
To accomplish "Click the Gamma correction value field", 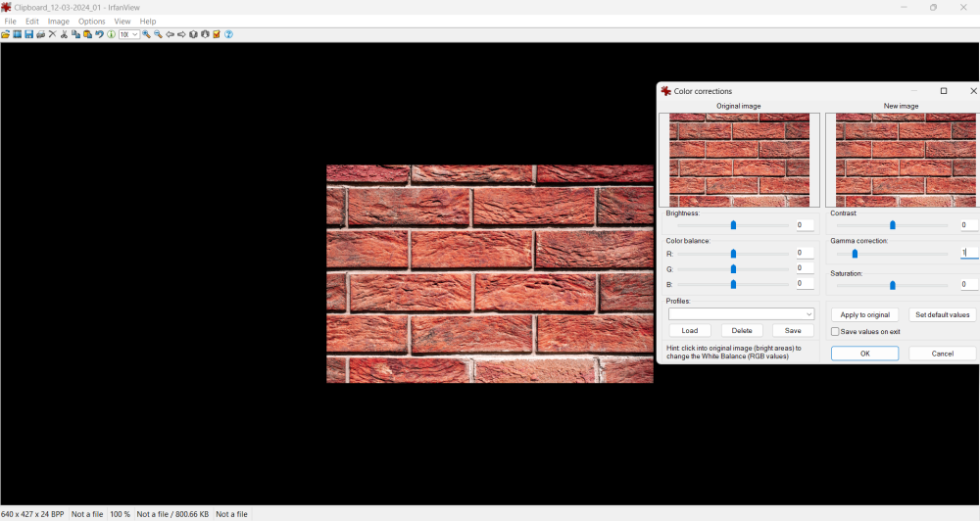I will point(969,253).
